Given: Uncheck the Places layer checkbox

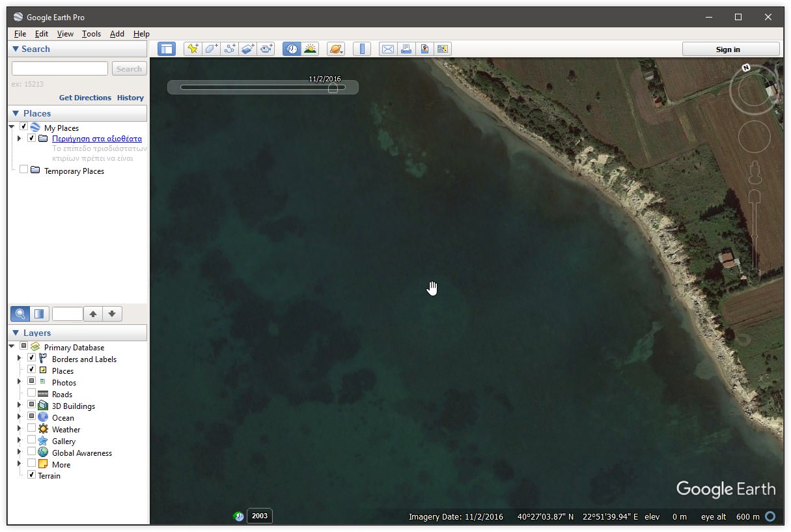Looking at the screenshot, I should coord(31,370).
